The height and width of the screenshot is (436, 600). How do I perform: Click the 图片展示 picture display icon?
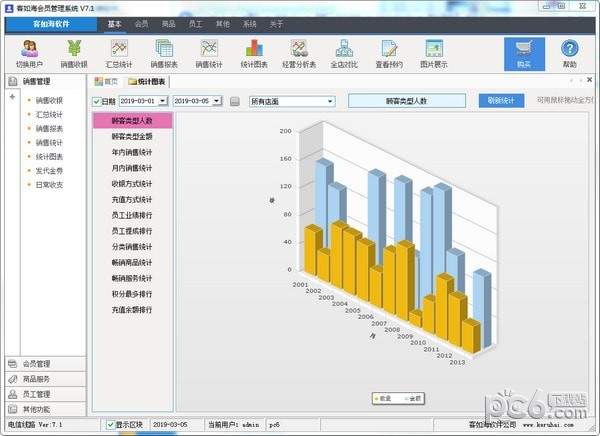click(434, 52)
